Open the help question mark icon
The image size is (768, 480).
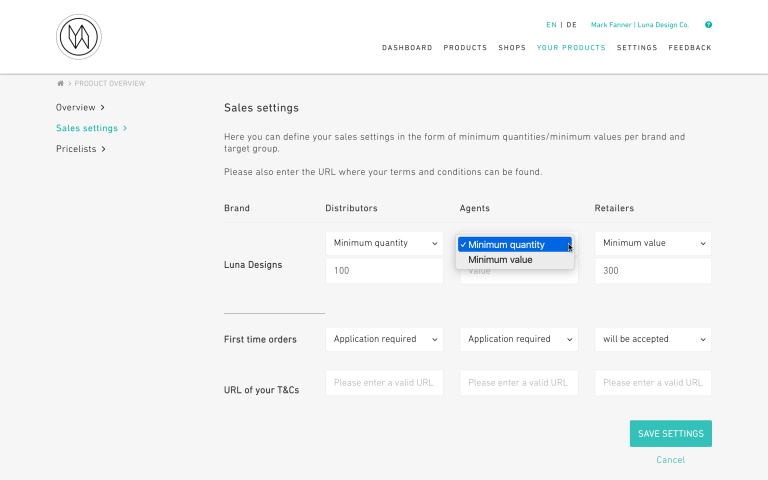(708, 24)
